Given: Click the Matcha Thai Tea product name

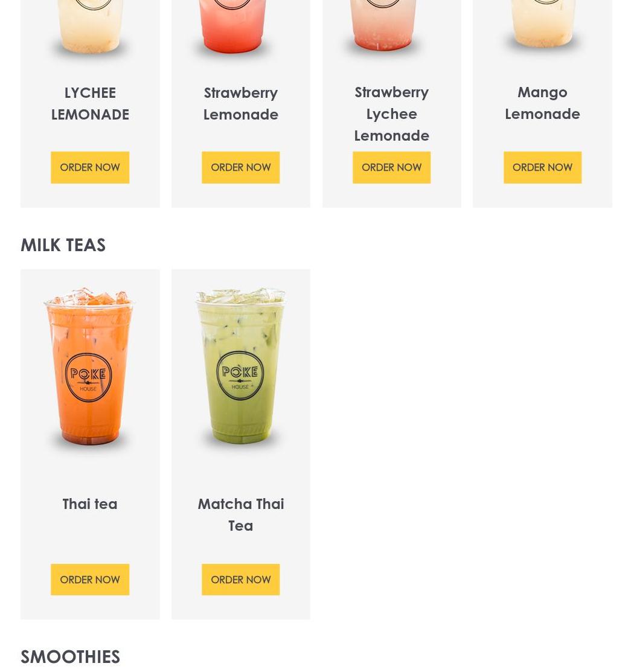Looking at the screenshot, I should [240, 514].
